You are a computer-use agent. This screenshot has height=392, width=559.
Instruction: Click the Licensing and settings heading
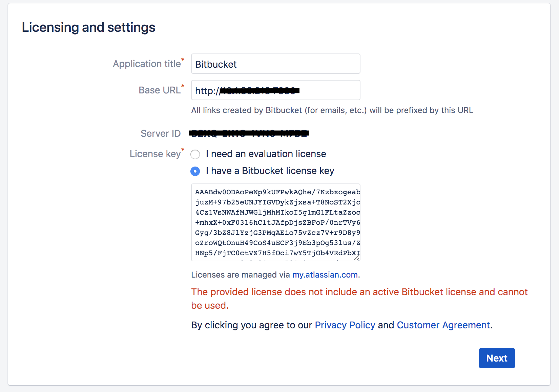[88, 27]
